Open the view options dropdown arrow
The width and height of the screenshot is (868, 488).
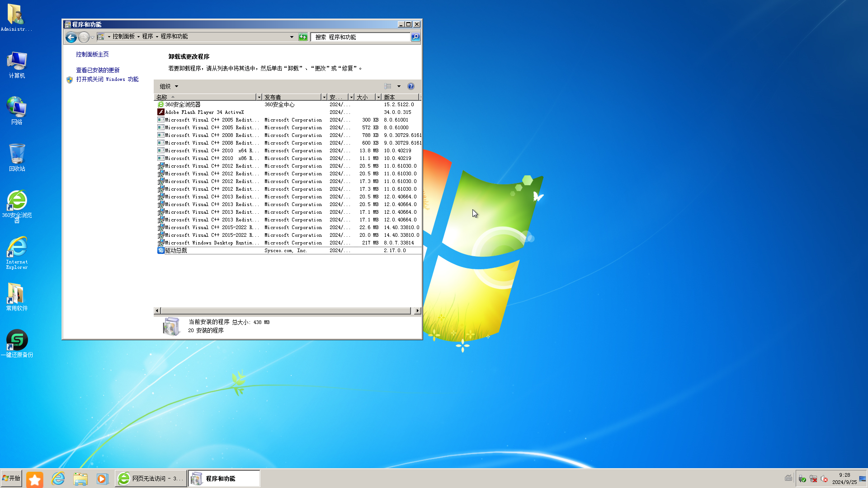[399, 86]
